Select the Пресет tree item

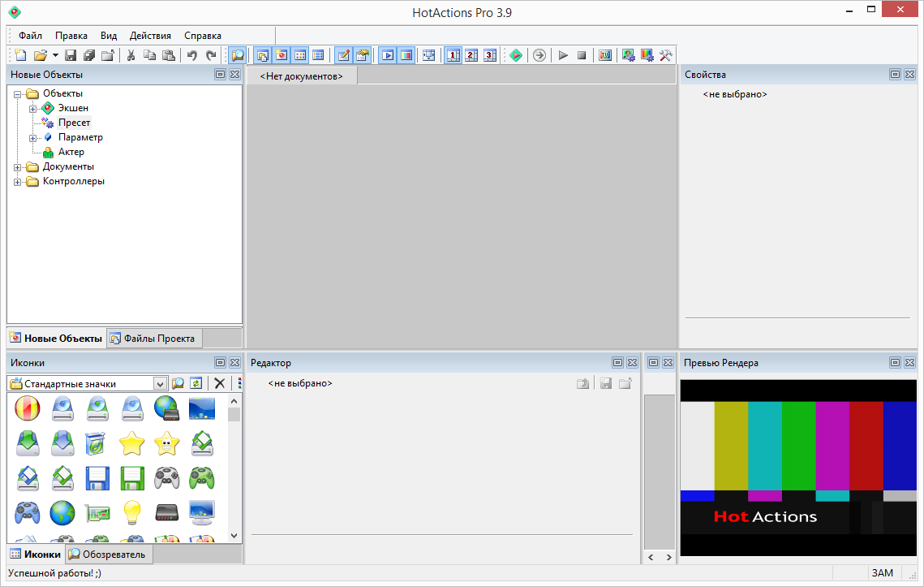pyautogui.click(x=75, y=123)
